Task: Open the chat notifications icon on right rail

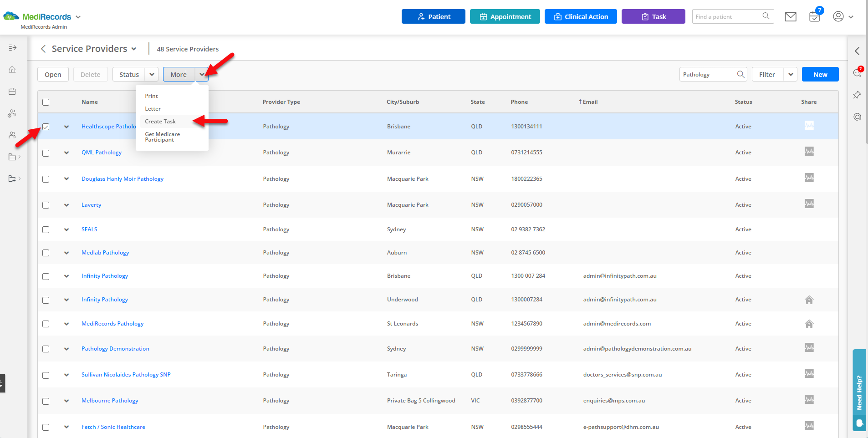Action: point(858,72)
